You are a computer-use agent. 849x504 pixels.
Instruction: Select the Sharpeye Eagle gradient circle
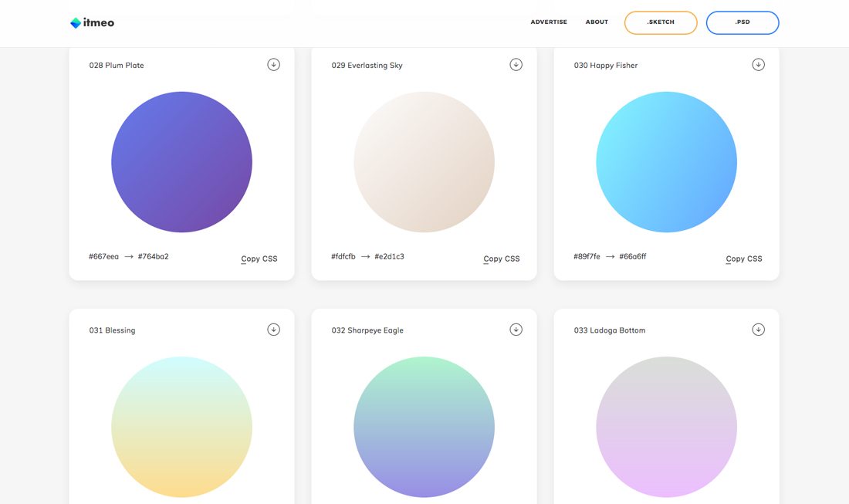click(424, 427)
